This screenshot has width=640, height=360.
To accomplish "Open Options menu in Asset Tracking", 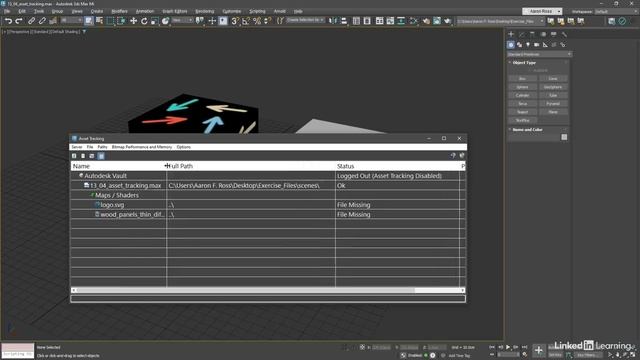I will click(x=184, y=147).
